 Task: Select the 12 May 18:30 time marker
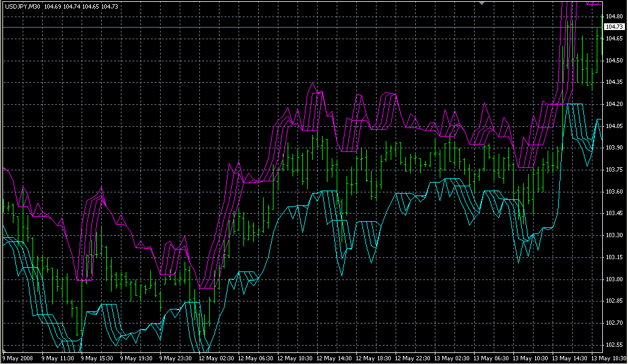pos(374,358)
